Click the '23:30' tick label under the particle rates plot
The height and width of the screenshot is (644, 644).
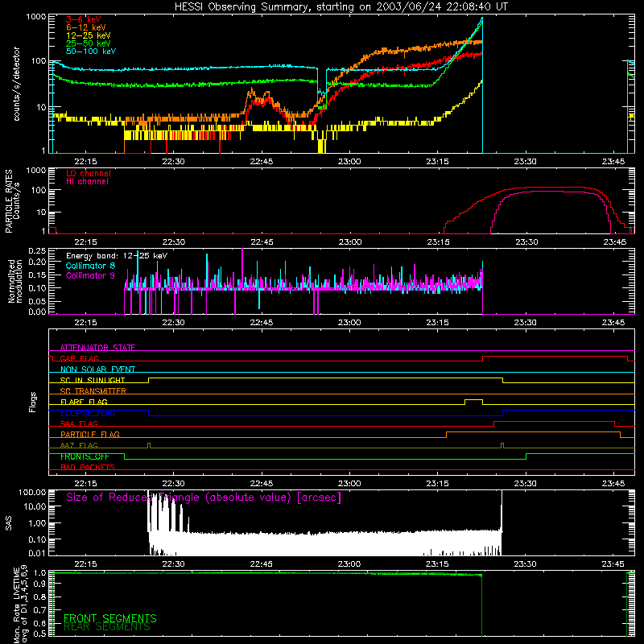coord(526,242)
